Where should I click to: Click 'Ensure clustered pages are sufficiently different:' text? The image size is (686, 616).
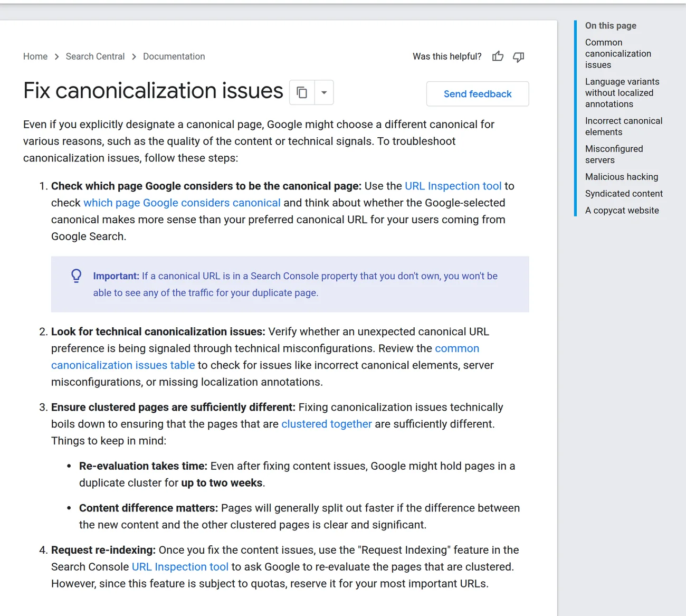[x=173, y=407]
